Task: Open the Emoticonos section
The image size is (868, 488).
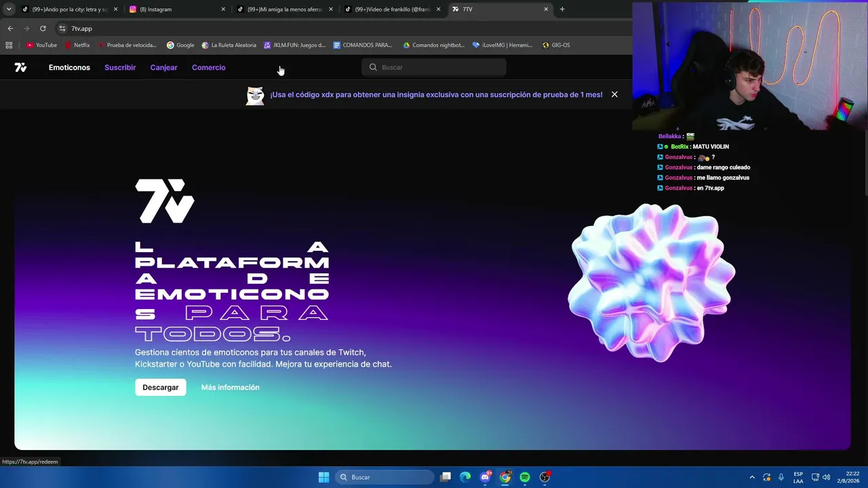Action: [x=69, y=68]
